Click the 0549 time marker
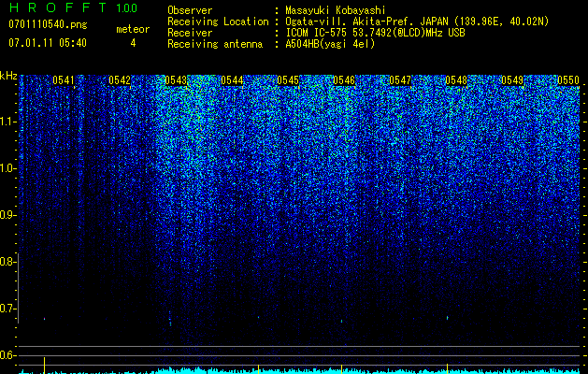Viewport: 588px width, 374px height. (512, 80)
